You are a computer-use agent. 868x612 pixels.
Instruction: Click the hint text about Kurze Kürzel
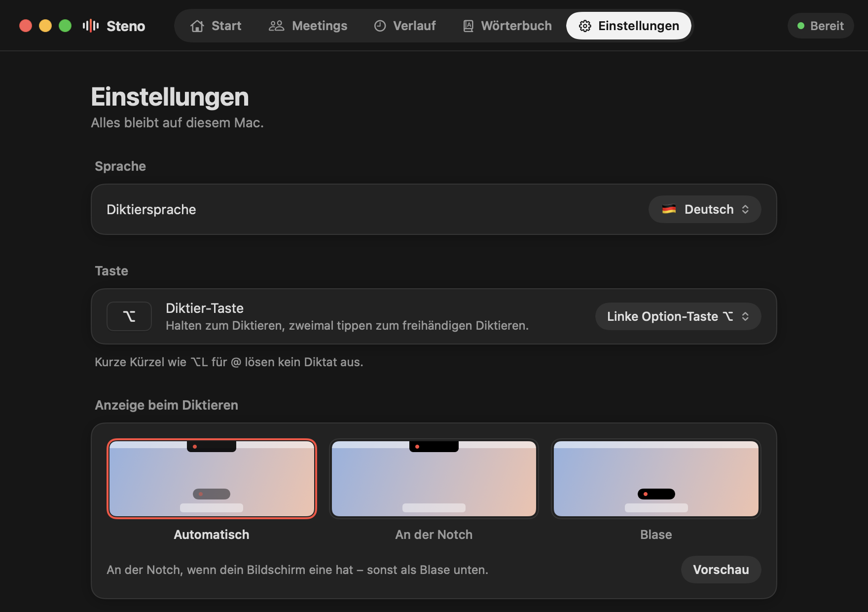[229, 362]
